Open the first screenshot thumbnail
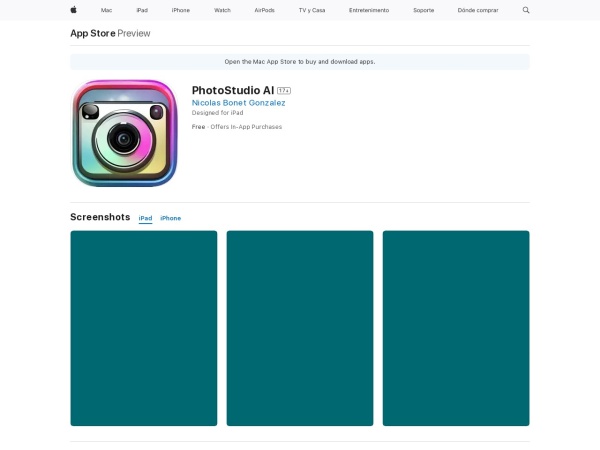 143,328
